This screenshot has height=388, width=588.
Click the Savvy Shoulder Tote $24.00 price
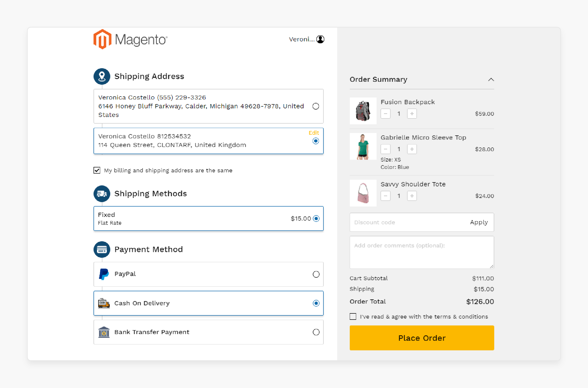pyautogui.click(x=484, y=196)
